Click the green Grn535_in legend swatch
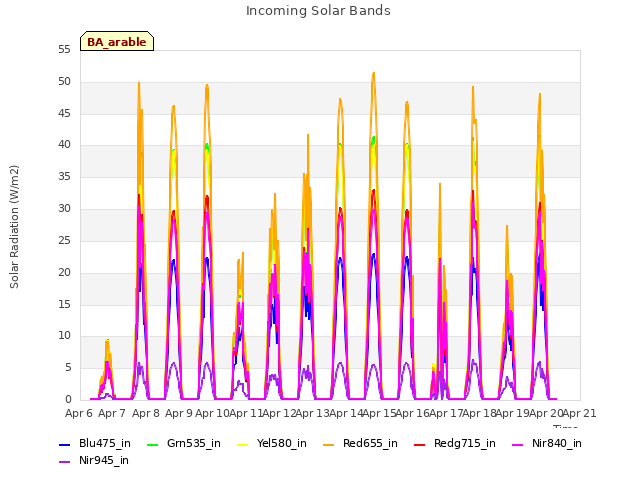 [152, 444]
